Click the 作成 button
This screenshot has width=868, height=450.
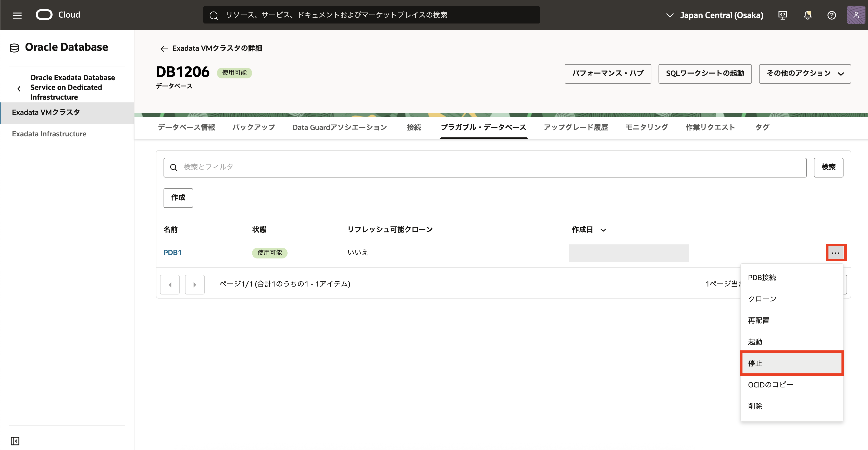pyautogui.click(x=178, y=198)
